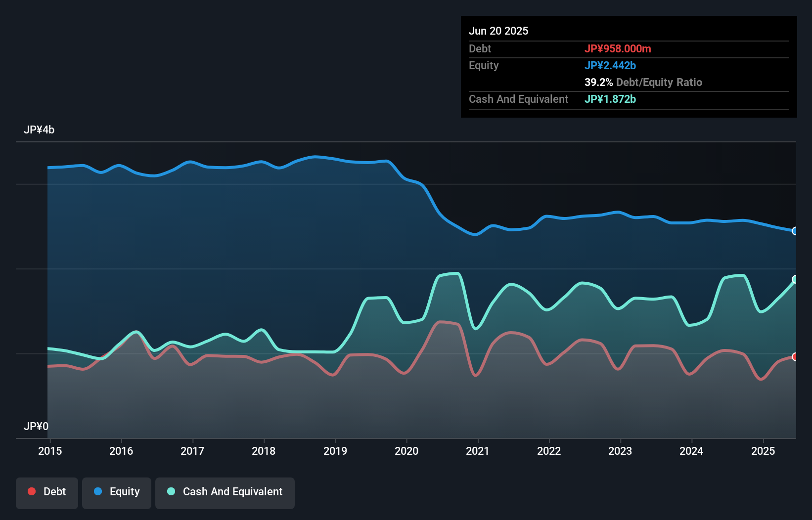Select the JP¥1.872b cash value
Viewport: 812px width, 520px height.
[610, 99]
